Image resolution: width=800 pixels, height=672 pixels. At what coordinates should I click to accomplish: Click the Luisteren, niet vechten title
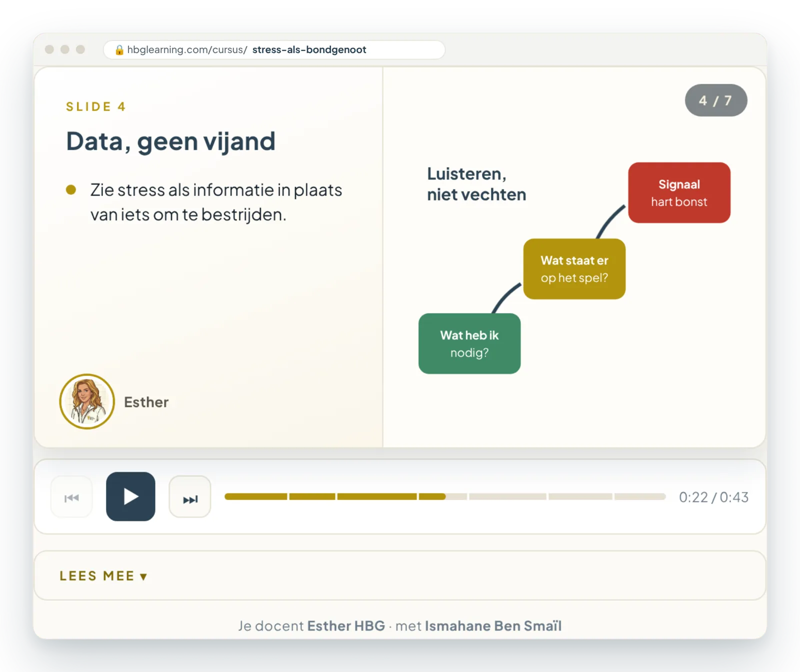476,184
